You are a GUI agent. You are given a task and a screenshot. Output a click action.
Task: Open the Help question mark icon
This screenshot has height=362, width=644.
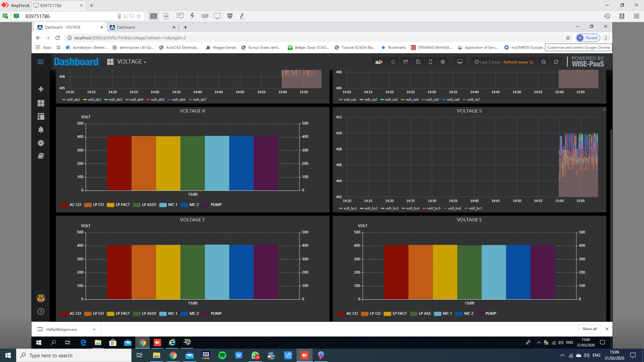pos(41,311)
